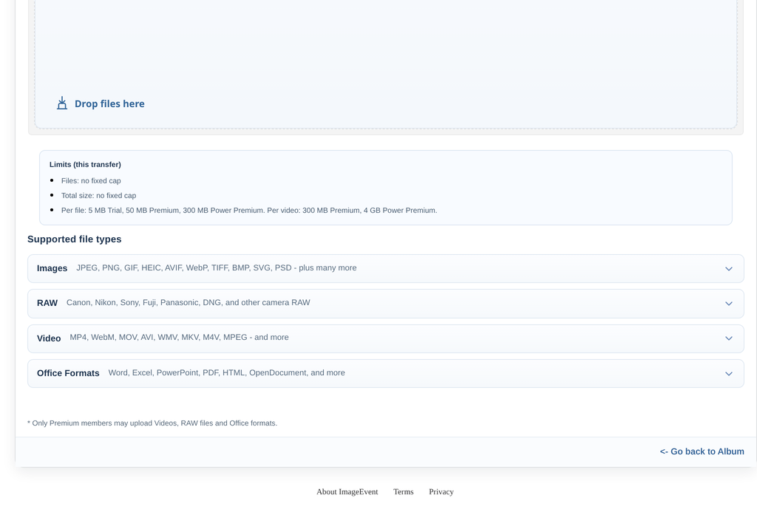Click the Word, Excel, PowerPoint description text
Image resolution: width=757 pixels, height=532 pixels.
226,372
